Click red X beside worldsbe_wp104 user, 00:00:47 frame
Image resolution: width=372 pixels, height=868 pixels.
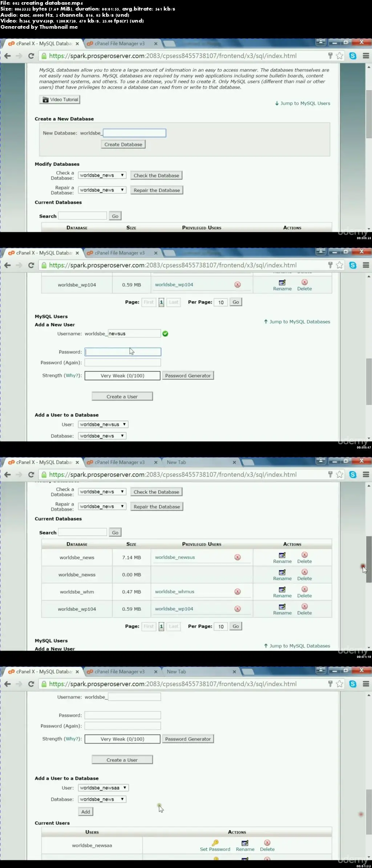[238, 285]
